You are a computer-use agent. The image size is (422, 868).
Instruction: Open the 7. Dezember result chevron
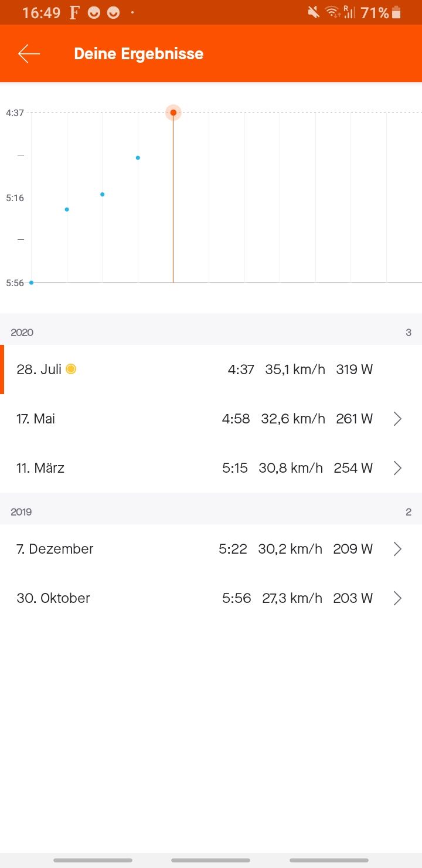point(397,549)
